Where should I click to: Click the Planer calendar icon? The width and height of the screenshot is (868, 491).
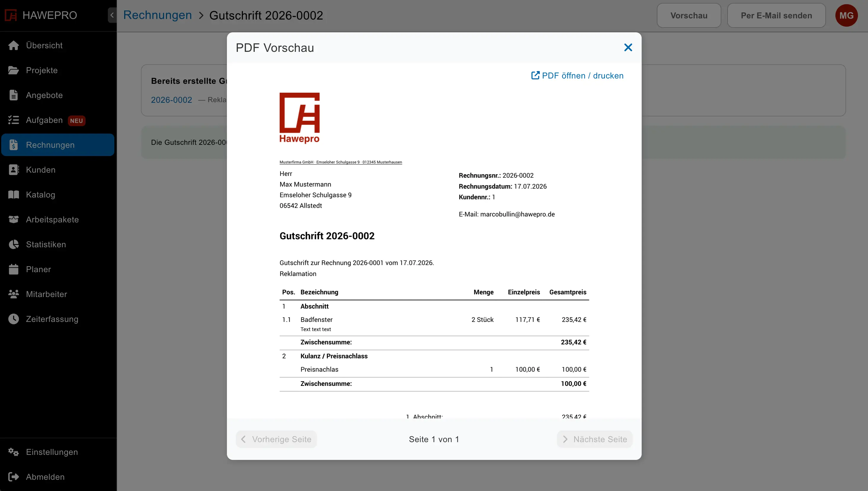click(14, 269)
